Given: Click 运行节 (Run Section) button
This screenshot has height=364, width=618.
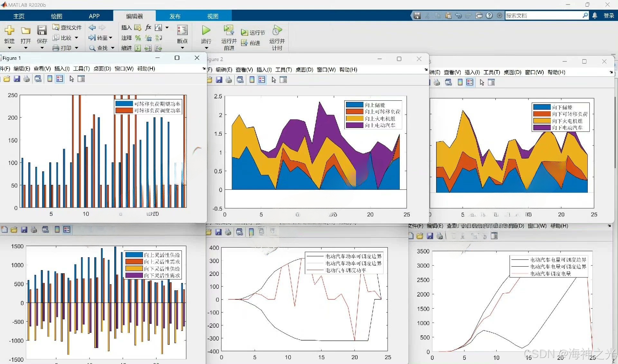Looking at the screenshot, I should point(253,32).
